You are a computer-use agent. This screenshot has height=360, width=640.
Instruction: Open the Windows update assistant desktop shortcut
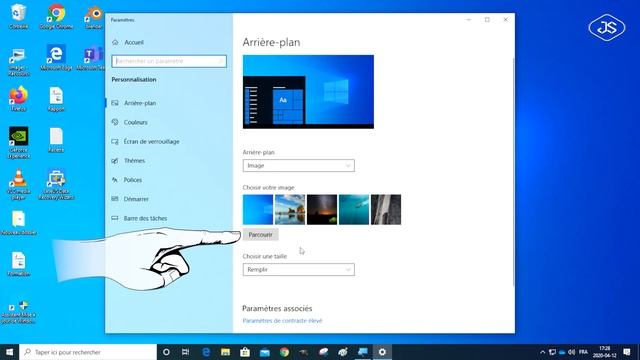click(x=18, y=312)
